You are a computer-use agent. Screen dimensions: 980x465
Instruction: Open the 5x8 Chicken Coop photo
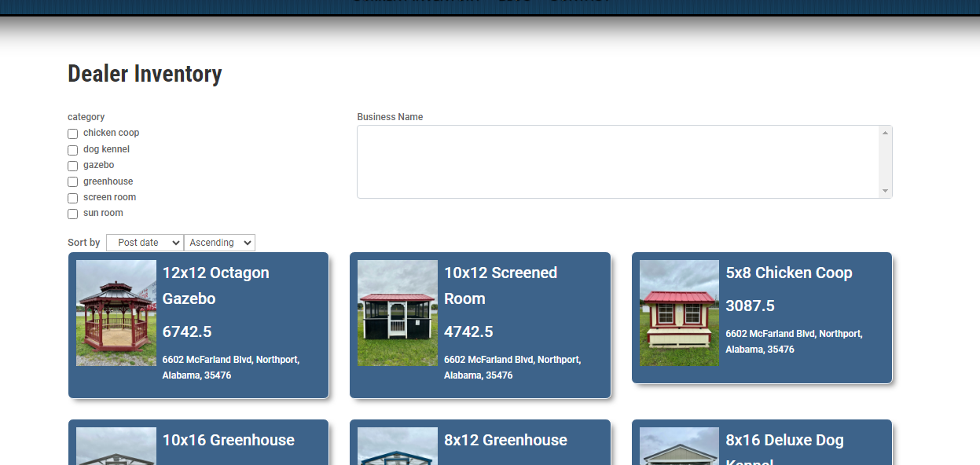point(679,313)
